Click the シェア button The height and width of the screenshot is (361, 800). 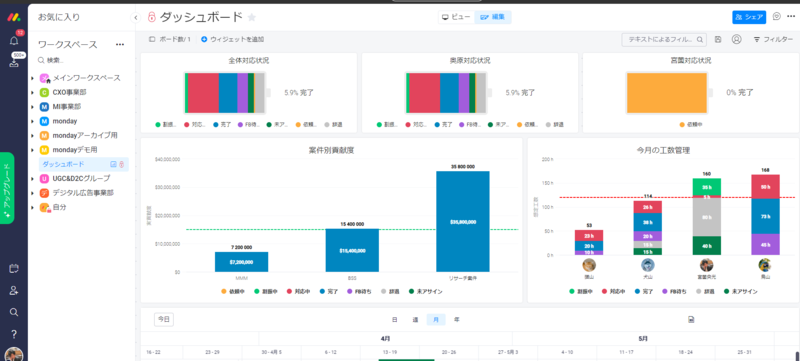(749, 17)
